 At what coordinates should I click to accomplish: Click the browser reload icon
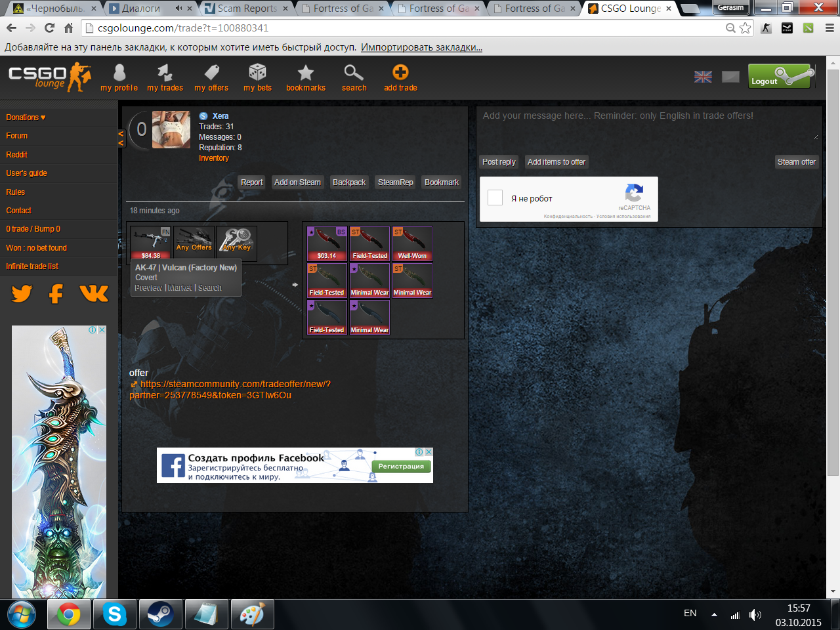coord(49,28)
